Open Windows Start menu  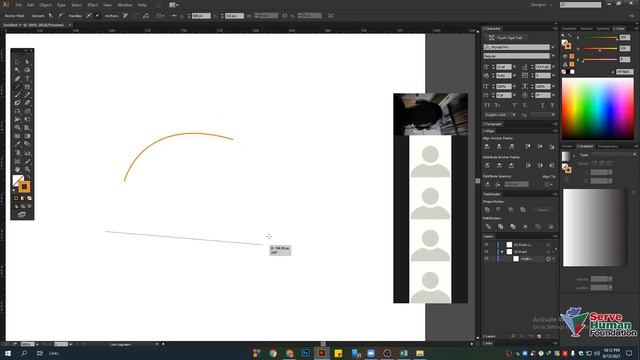(x=8, y=353)
